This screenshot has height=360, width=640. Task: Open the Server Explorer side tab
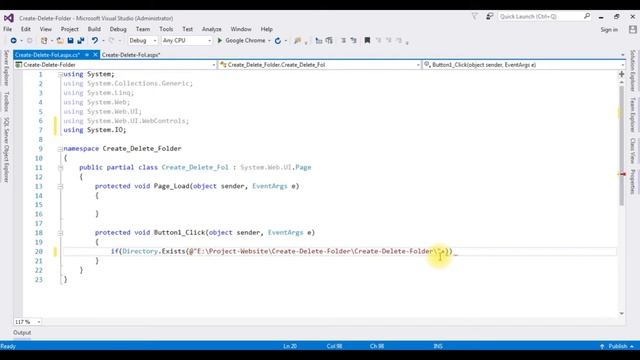(6, 68)
